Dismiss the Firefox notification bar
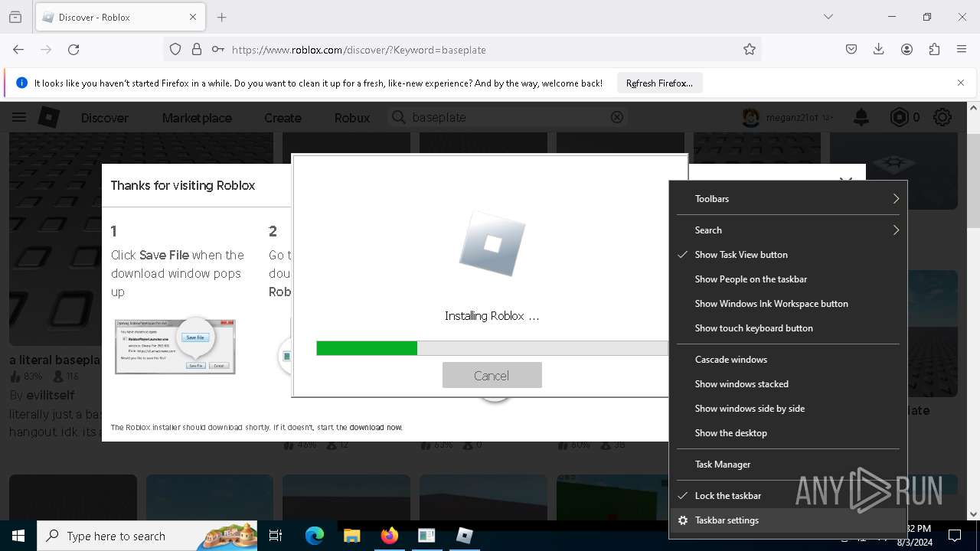This screenshot has width=980, height=551. pyautogui.click(x=961, y=83)
